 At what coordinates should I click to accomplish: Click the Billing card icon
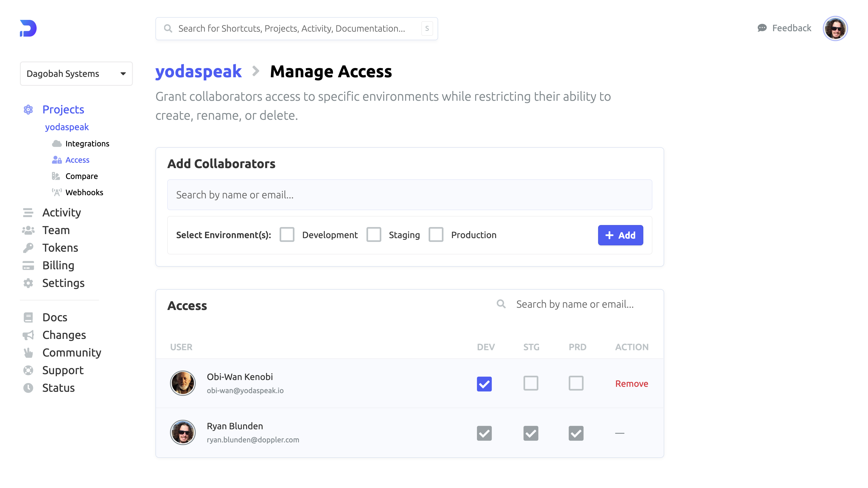coord(28,265)
